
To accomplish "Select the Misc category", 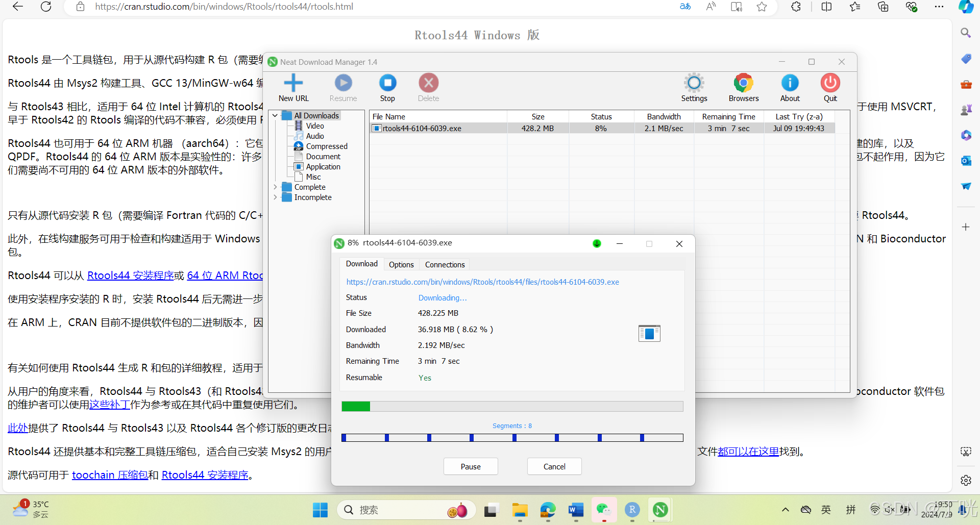I will pyautogui.click(x=313, y=177).
